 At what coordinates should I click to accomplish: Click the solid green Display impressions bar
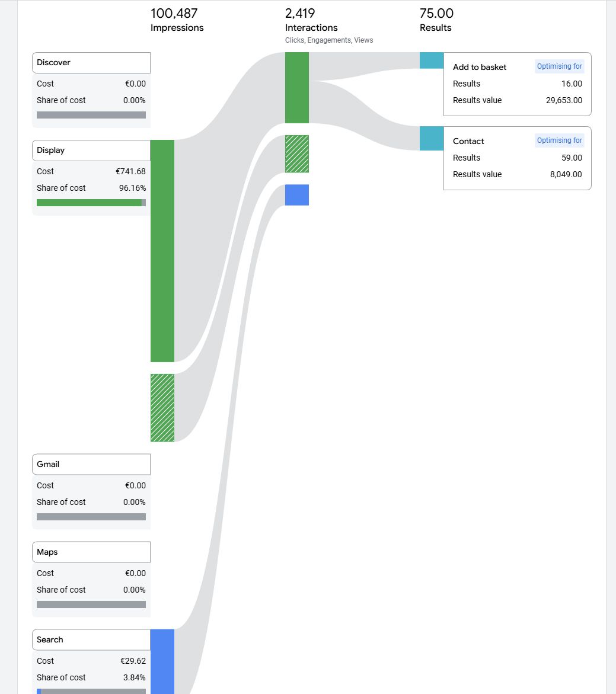point(162,251)
